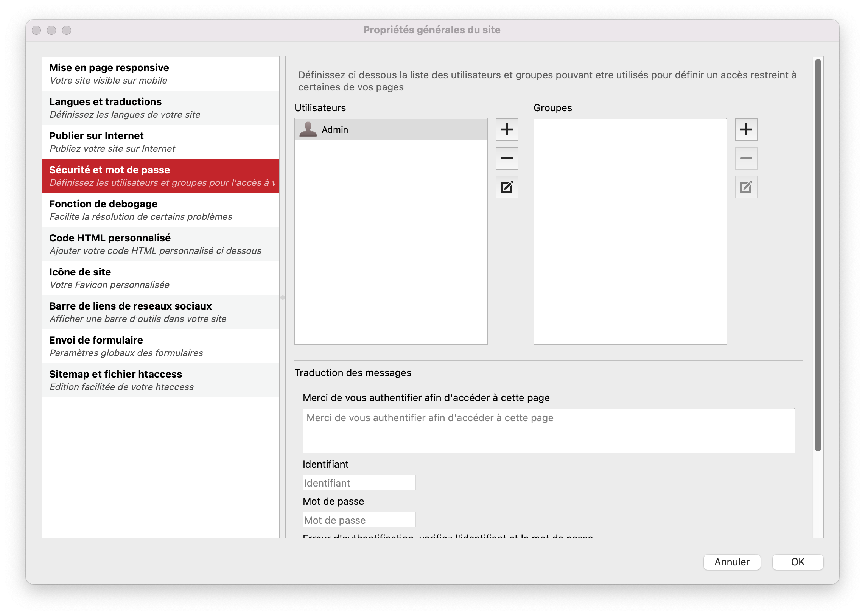The width and height of the screenshot is (865, 616).
Task: Remove the selected user with minus button
Action: [507, 158]
